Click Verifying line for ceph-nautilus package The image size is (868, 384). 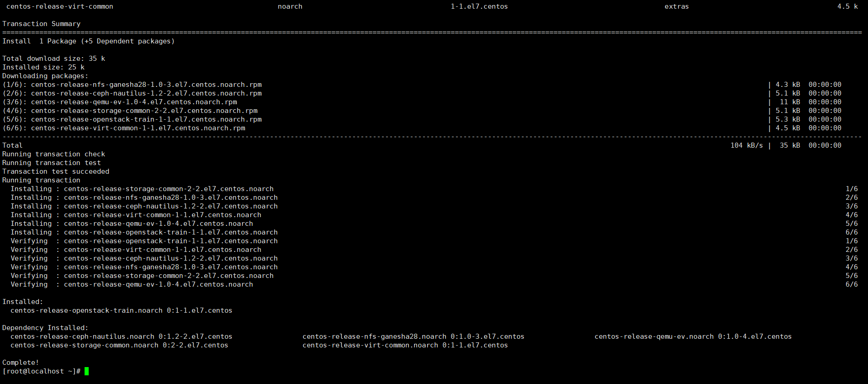(x=144, y=258)
